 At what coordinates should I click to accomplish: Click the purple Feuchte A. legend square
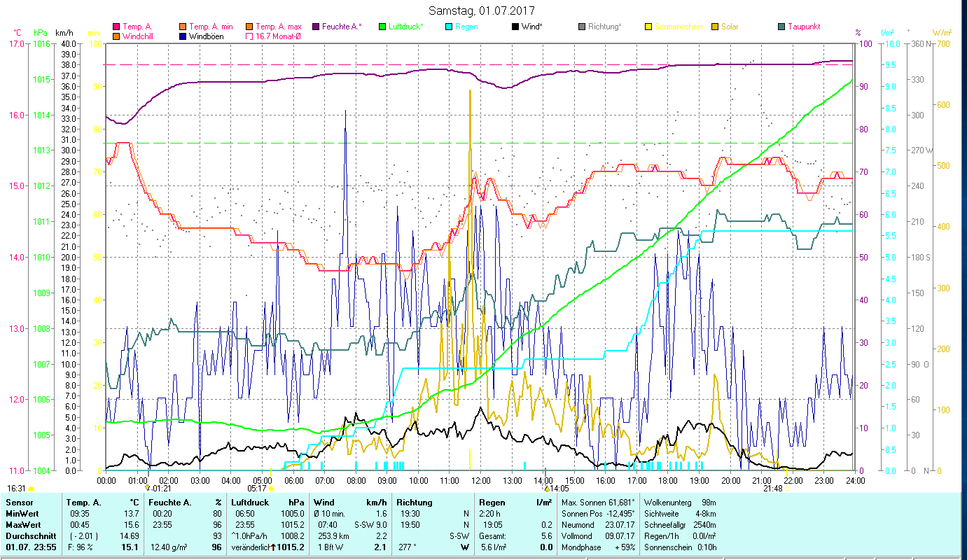[315, 27]
